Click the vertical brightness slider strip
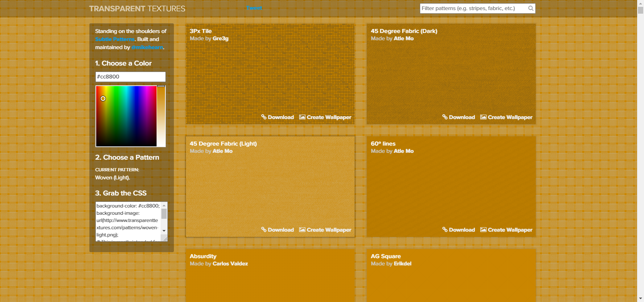The height and width of the screenshot is (302, 644). [x=161, y=116]
